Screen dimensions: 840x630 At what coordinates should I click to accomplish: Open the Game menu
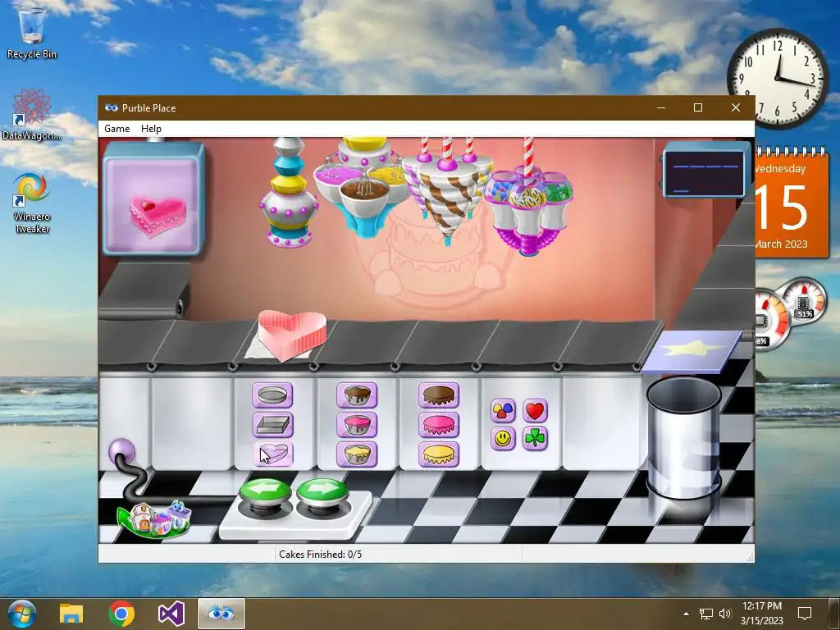click(116, 129)
